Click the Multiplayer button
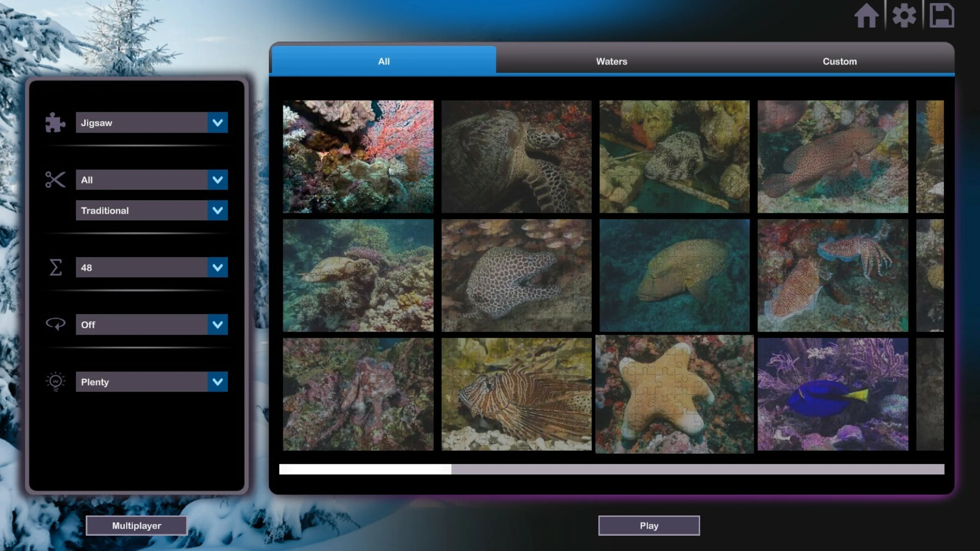The height and width of the screenshot is (551, 980). coord(137,525)
